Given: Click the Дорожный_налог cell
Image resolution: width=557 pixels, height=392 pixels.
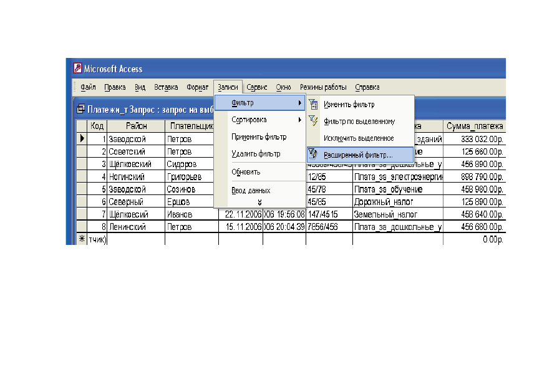Looking at the screenshot, I should tap(398, 202).
